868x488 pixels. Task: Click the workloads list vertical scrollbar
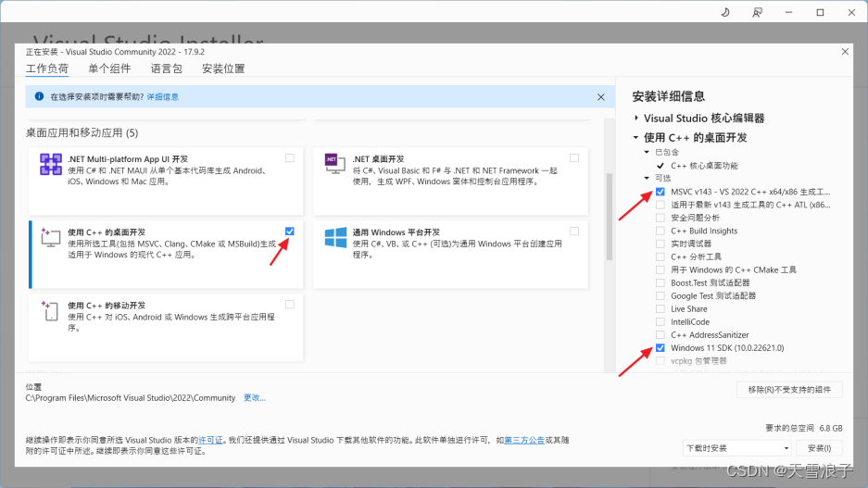click(610, 217)
